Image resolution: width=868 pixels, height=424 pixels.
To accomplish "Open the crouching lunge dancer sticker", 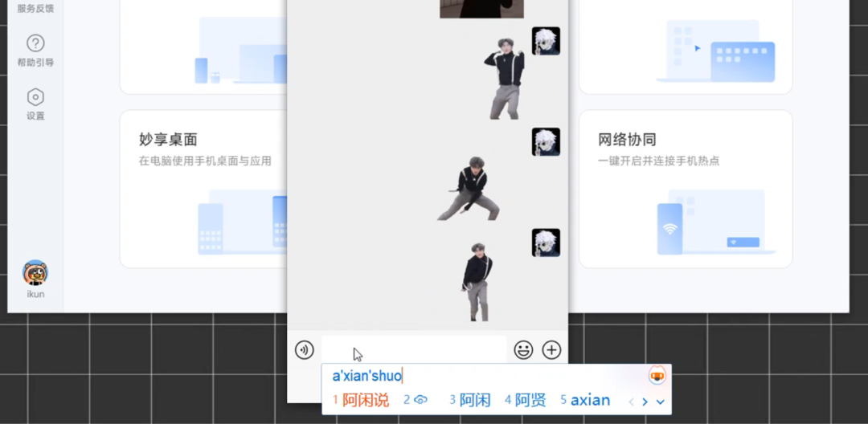I will tap(469, 189).
